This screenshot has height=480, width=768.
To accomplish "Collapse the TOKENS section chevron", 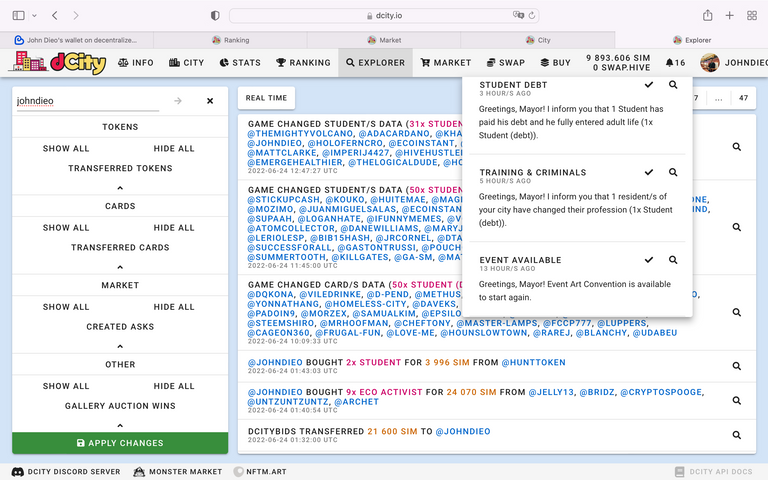I will (x=120, y=188).
